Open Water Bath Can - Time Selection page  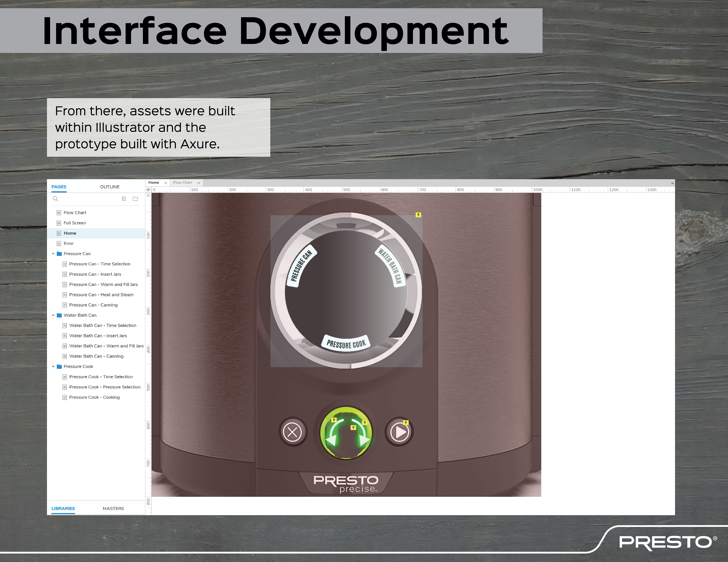[103, 325]
